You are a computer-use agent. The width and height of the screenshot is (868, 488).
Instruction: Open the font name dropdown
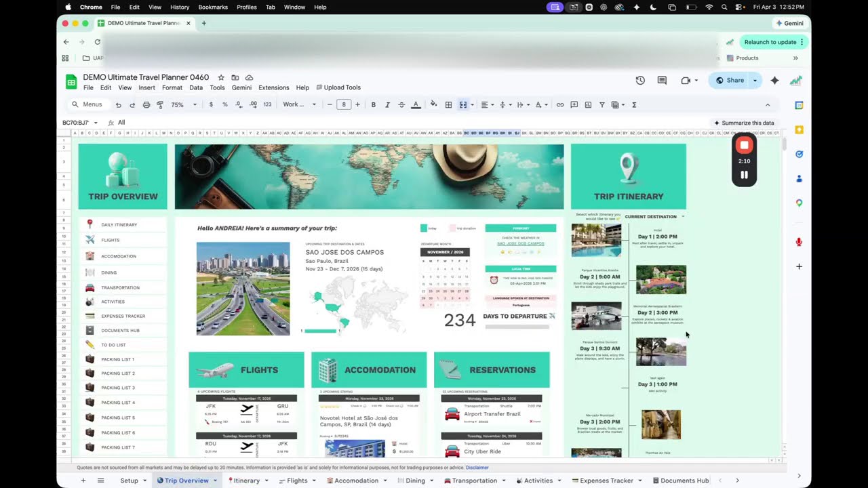tap(299, 105)
